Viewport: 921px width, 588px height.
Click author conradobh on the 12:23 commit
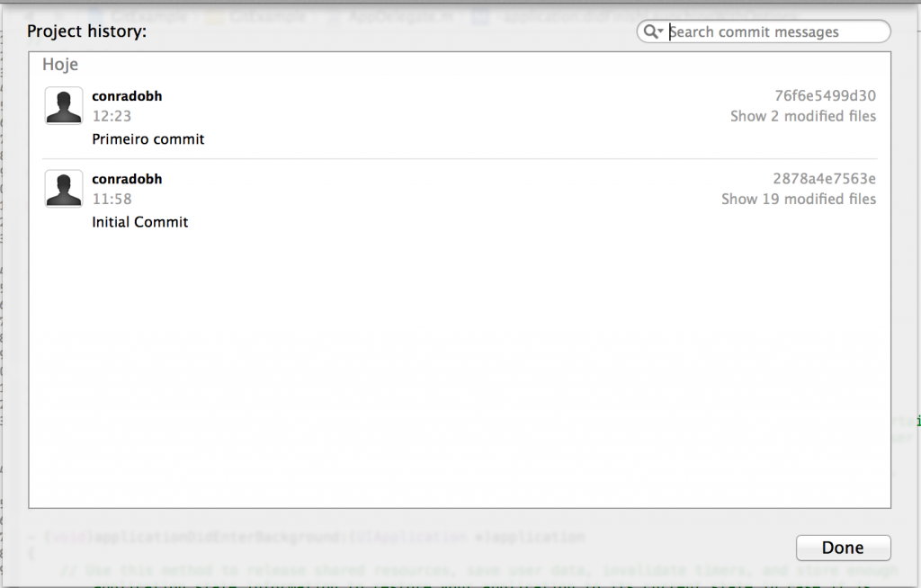point(127,95)
